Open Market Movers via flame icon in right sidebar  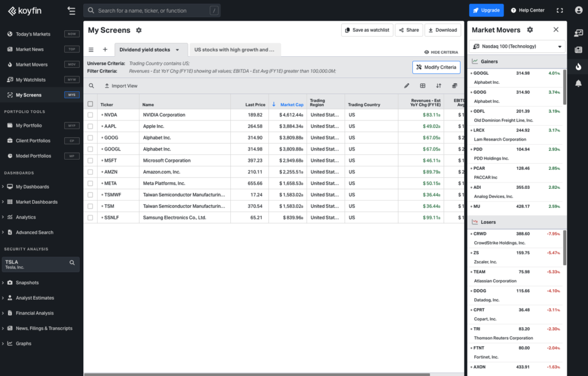click(x=579, y=66)
